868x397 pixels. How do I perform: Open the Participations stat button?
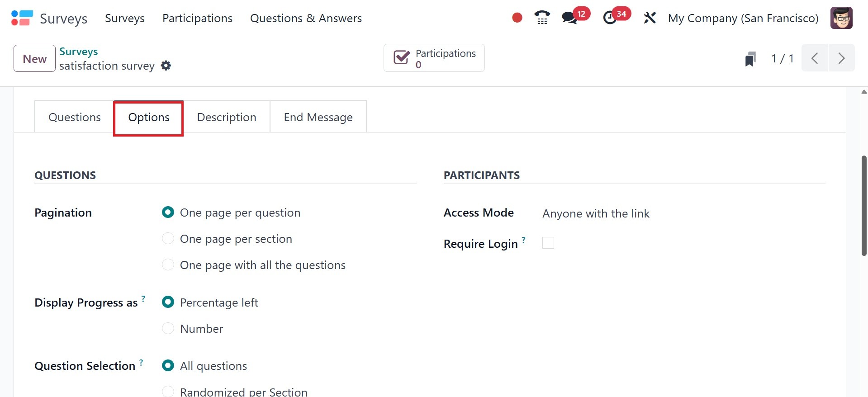(x=434, y=58)
